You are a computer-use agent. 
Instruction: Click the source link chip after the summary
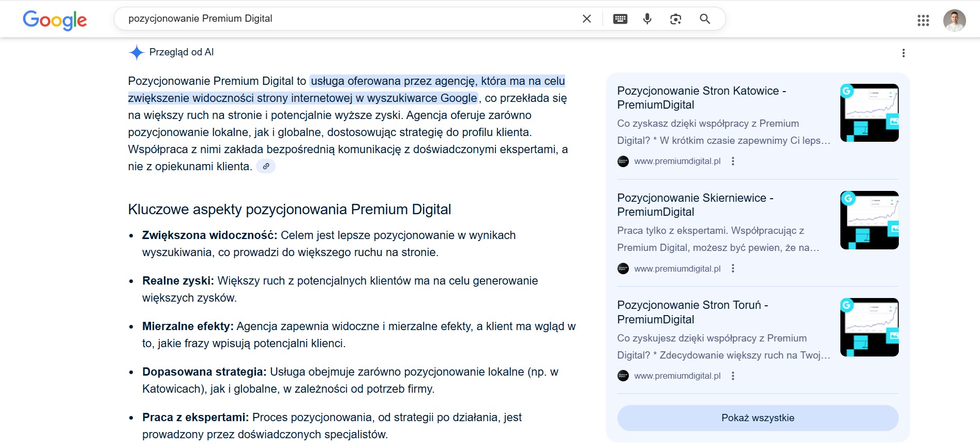(x=266, y=166)
